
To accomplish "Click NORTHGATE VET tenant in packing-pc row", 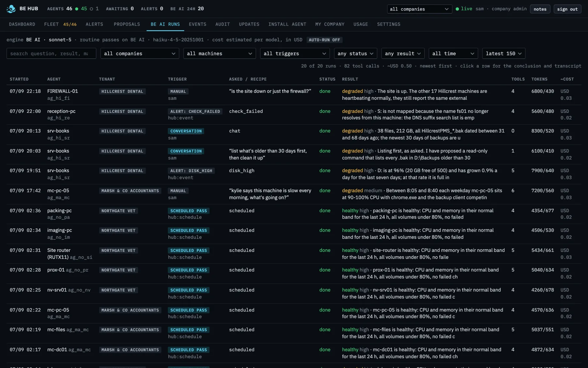I will [x=118, y=211].
